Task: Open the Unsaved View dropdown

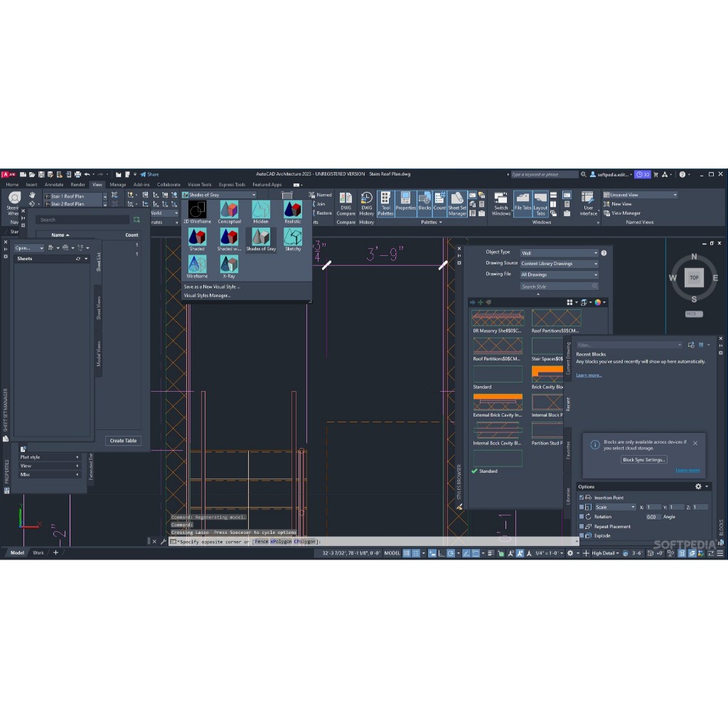Action: click(640, 195)
